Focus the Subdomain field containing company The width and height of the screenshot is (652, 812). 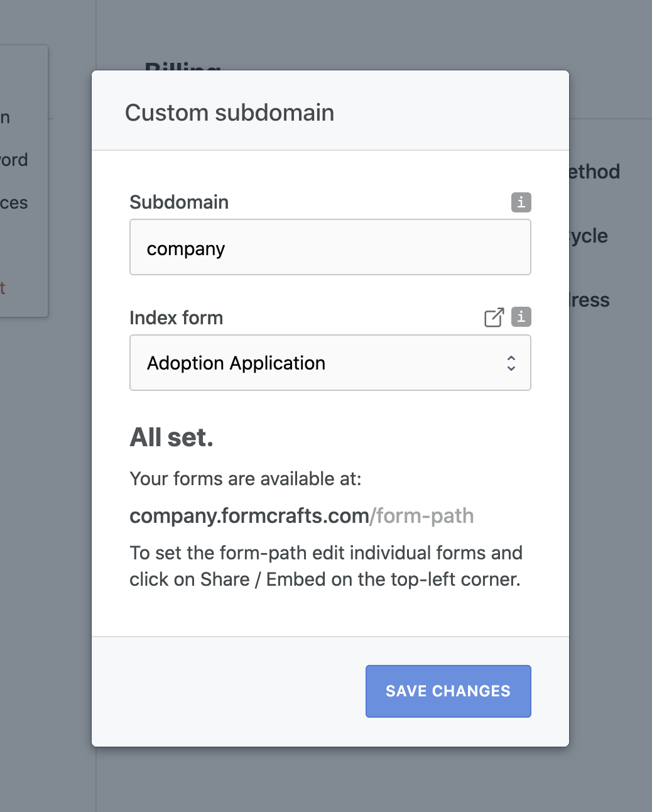[x=330, y=247]
